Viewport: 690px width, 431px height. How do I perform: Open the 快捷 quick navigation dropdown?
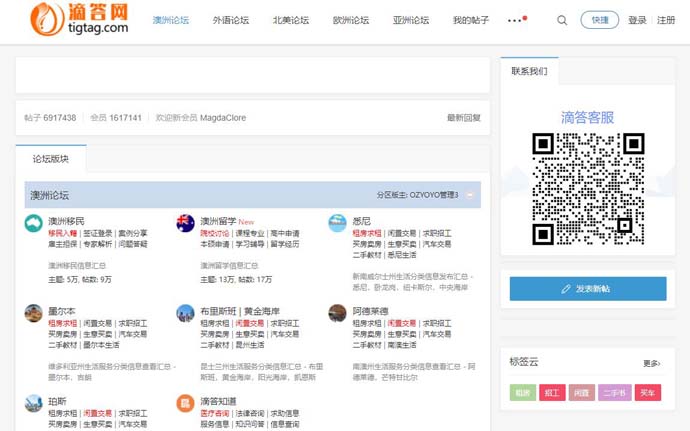point(599,20)
